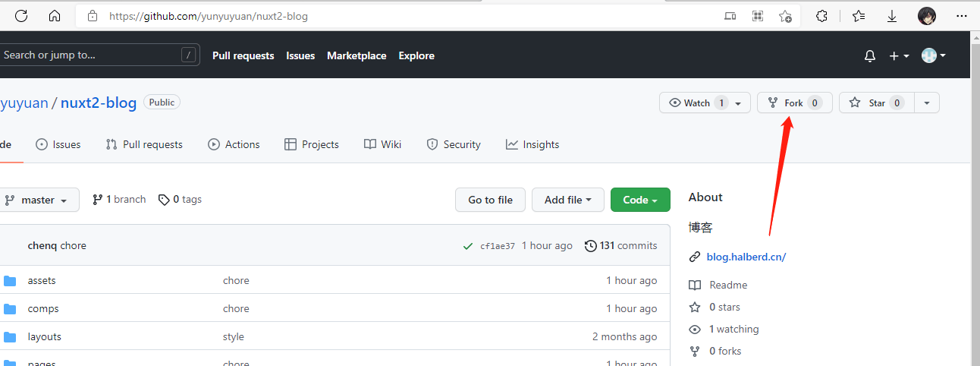The image size is (980, 366).
Task: View the 131 commits history
Action: (620, 245)
